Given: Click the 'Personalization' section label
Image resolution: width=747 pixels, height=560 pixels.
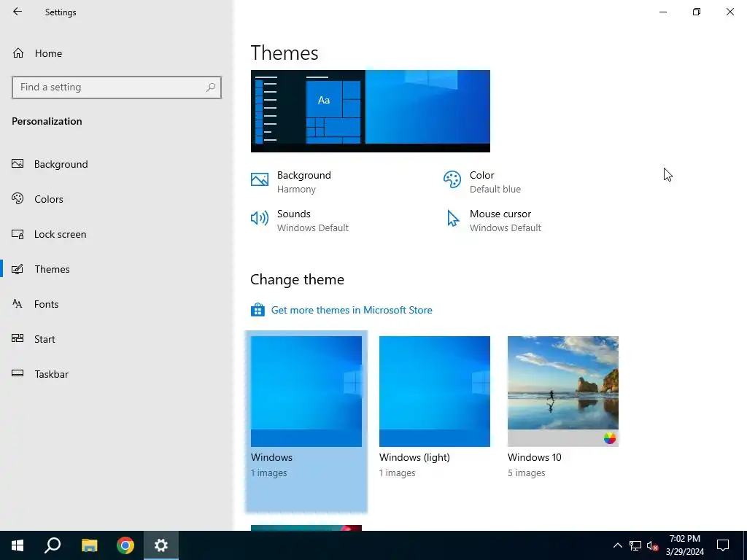Looking at the screenshot, I should point(47,121).
